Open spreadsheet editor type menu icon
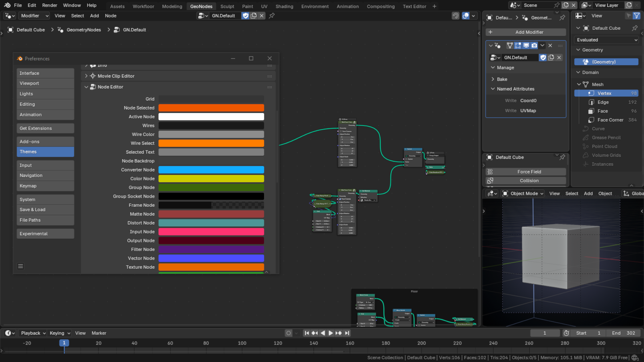This screenshot has height=362, width=644. pyautogui.click(x=580, y=16)
